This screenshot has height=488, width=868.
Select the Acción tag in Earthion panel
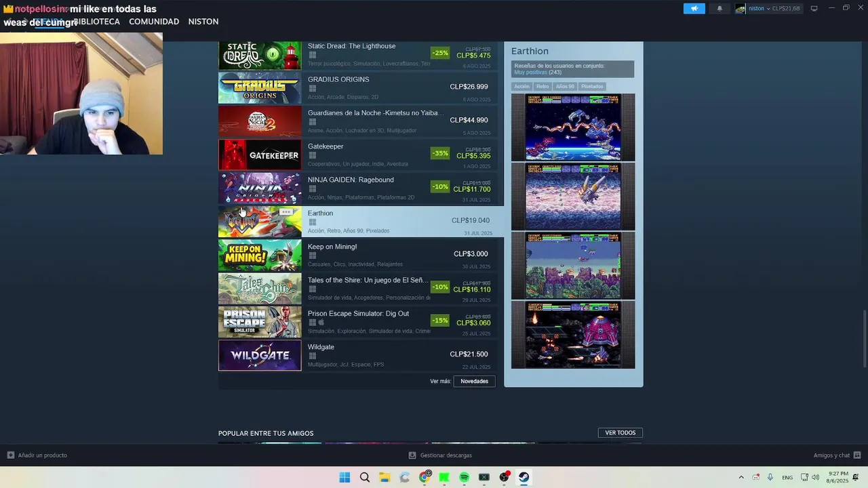[x=521, y=86]
